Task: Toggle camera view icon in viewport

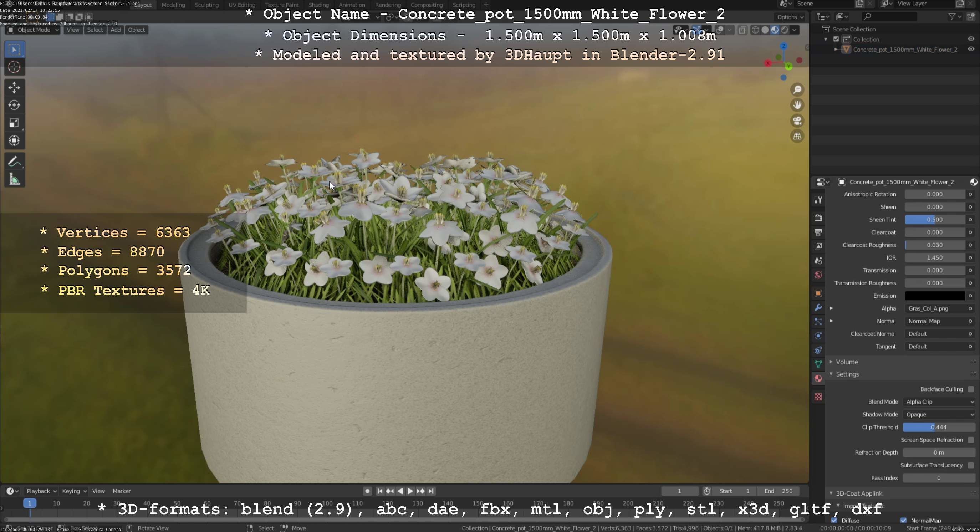Action: coord(797,121)
